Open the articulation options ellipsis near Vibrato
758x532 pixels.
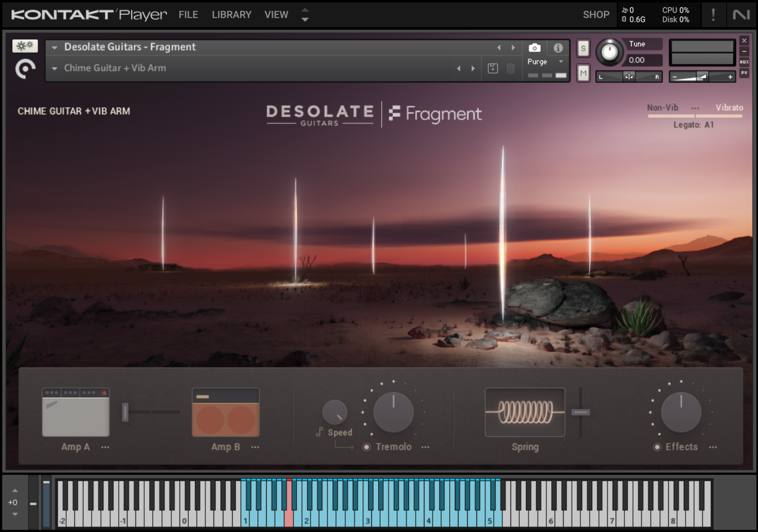[695, 108]
